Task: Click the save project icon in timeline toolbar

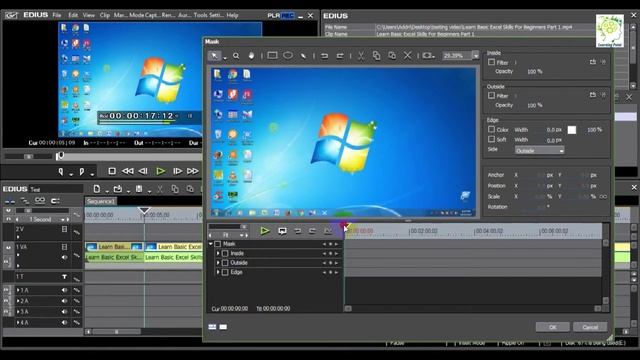Action: pyautogui.click(x=139, y=189)
